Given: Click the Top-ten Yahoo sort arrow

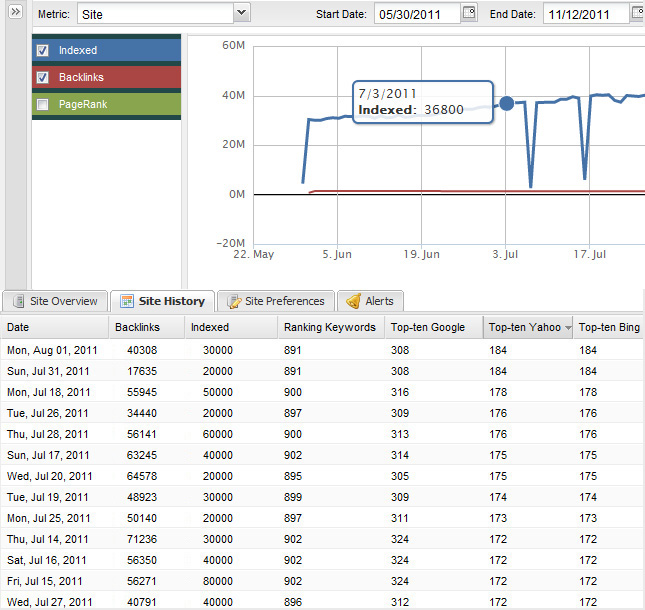Looking at the screenshot, I should 568,327.
